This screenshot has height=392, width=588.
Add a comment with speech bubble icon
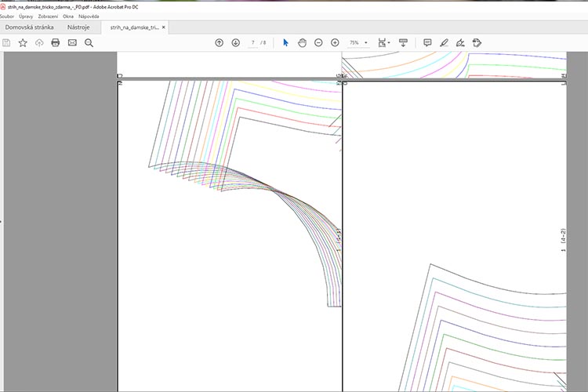pos(427,42)
